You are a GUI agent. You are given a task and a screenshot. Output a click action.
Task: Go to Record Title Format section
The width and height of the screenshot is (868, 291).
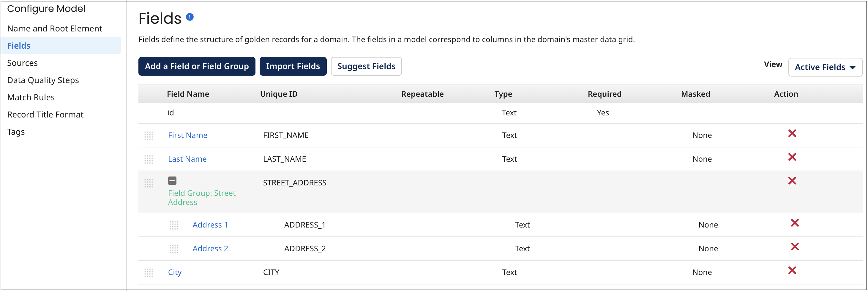point(45,115)
